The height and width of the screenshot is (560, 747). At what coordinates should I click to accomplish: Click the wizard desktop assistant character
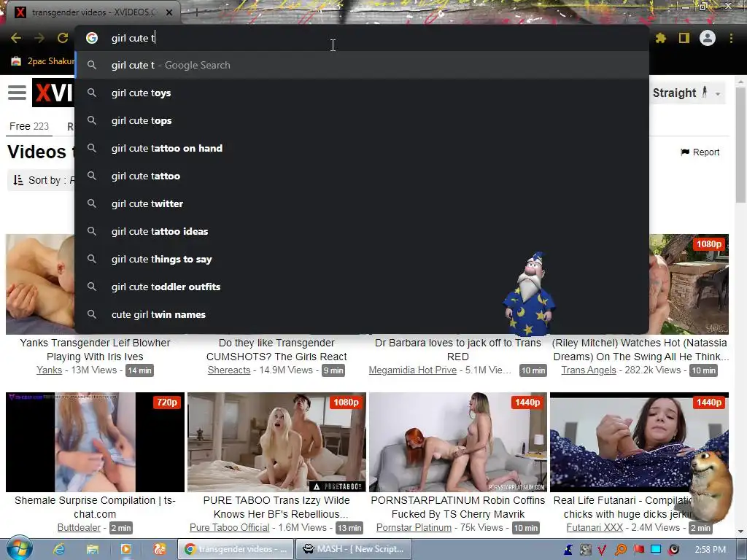[x=530, y=294]
